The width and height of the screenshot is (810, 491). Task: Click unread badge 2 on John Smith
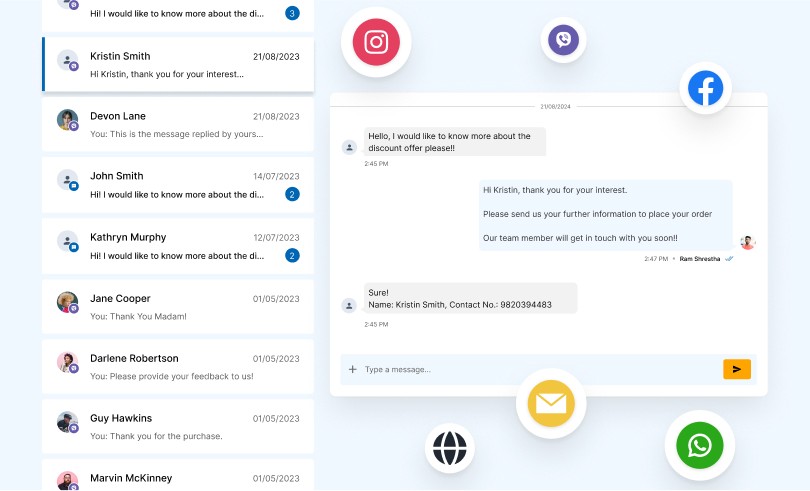[292, 194]
